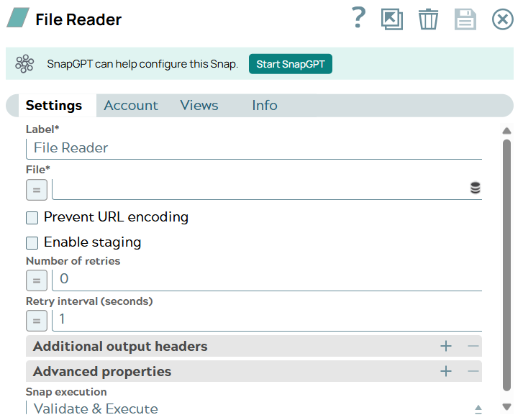This screenshot has height=420, width=523.
Task: Add an Advanced properties row
Action: coord(446,372)
